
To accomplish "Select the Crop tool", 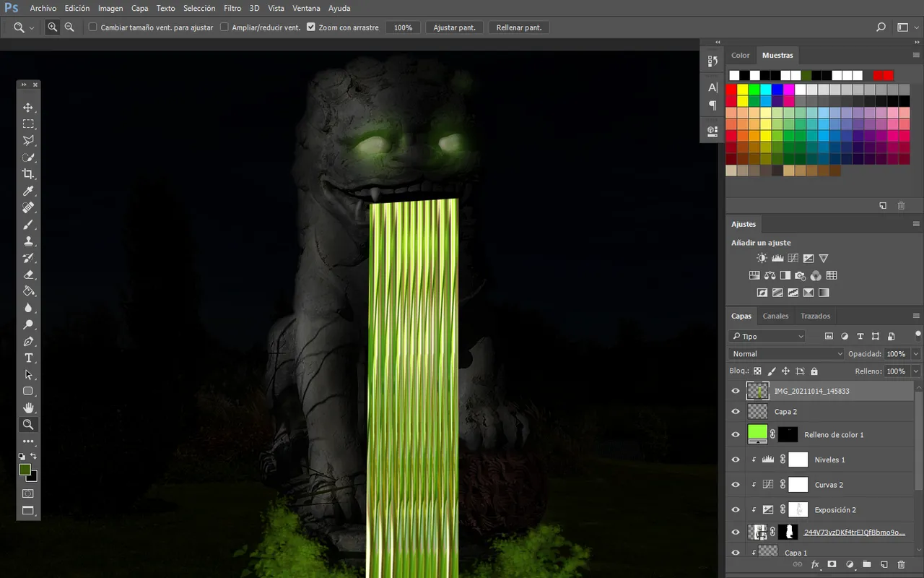I will click(28, 174).
